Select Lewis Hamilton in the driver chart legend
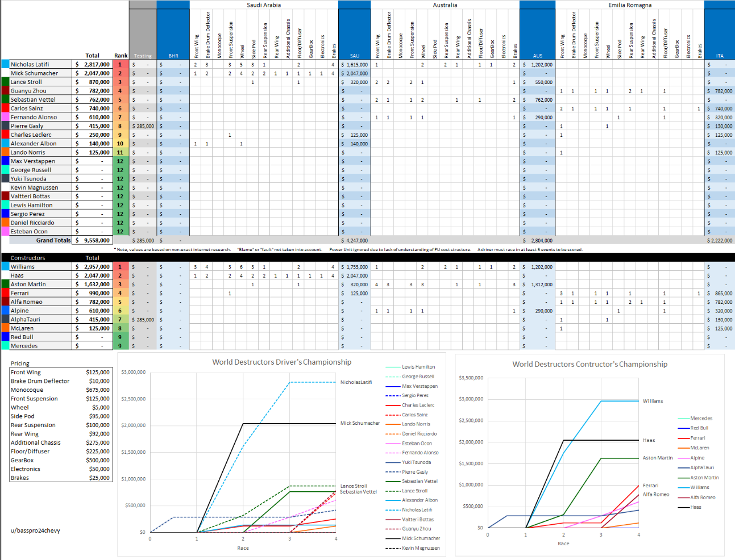This screenshot has height=560, width=735. [418, 367]
